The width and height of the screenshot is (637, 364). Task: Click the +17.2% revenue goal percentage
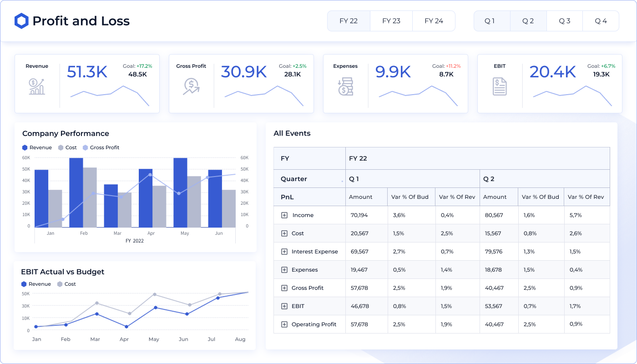144,66
